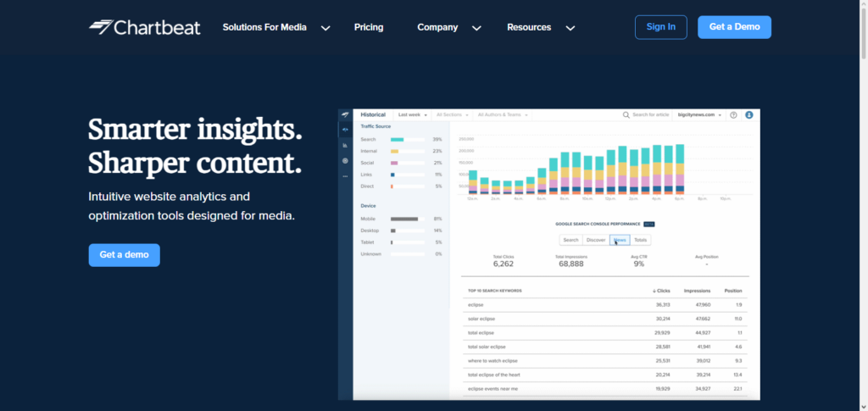
Task: Sort by the Clicks column header
Action: click(x=661, y=291)
